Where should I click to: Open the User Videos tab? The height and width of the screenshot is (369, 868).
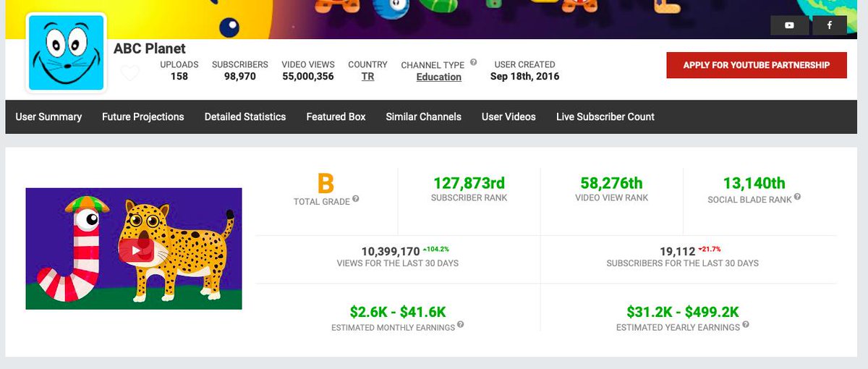click(x=509, y=116)
